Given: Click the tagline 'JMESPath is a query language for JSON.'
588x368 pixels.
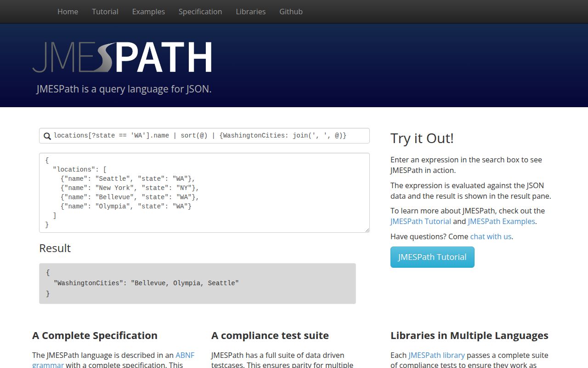Looking at the screenshot, I should (124, 89).
